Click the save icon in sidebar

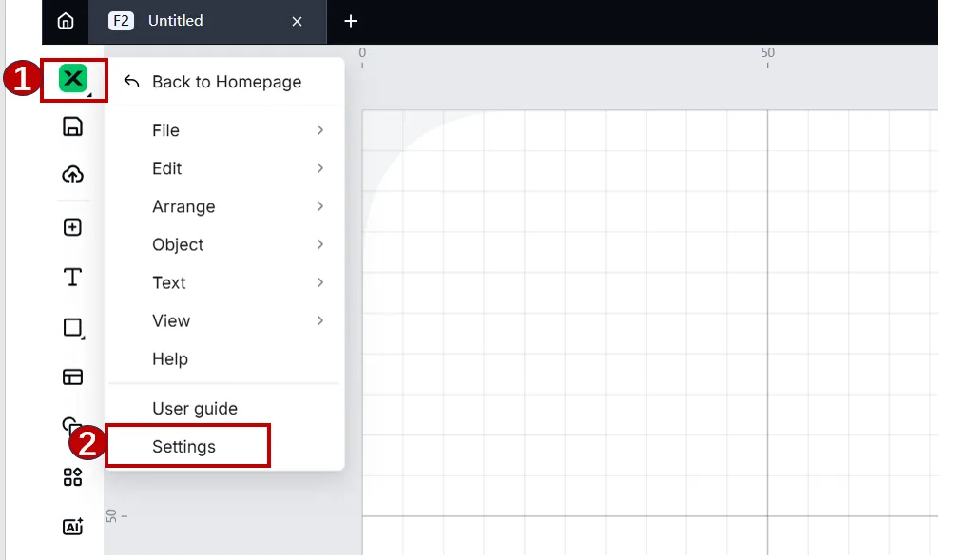(72, 126)
